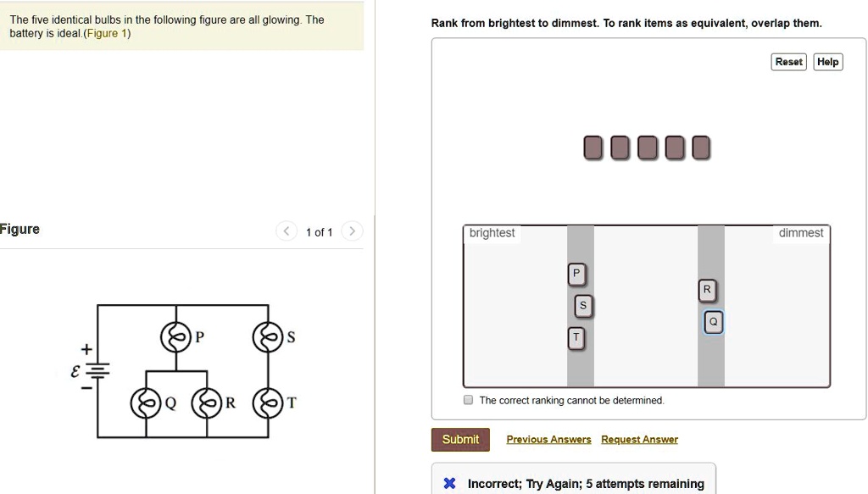Open the Figure 1 link
Screen dimensions: 868x494
(108, 33)
